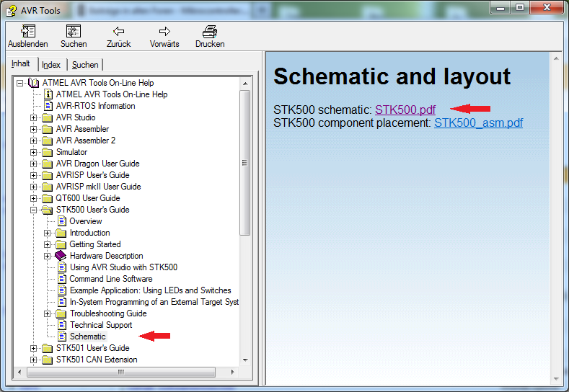Click the Suchen toolbar icon

(74, 31)
